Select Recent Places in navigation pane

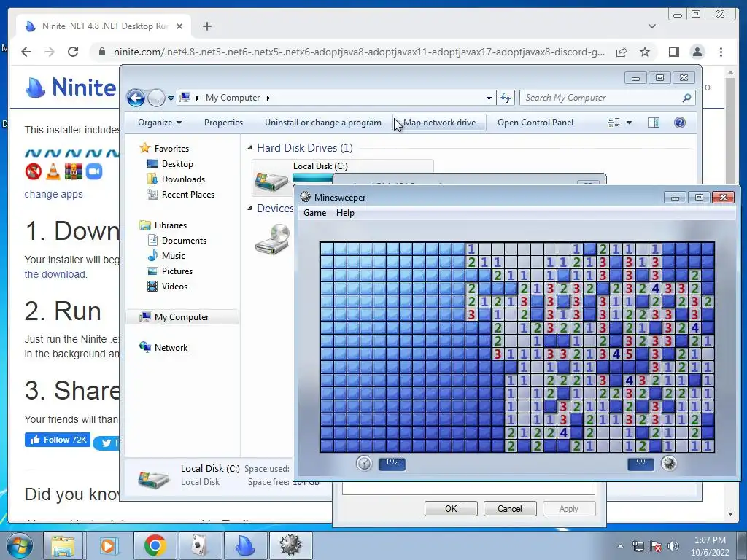pyautogui.click(x=188, y=194)
